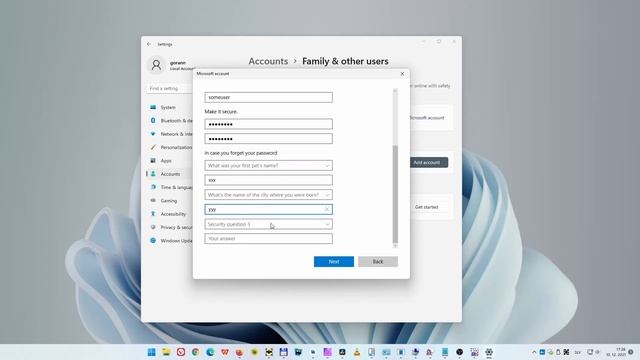Launch Firefox from the taskbar
This screenshot has width=640, height=360.
240,352
